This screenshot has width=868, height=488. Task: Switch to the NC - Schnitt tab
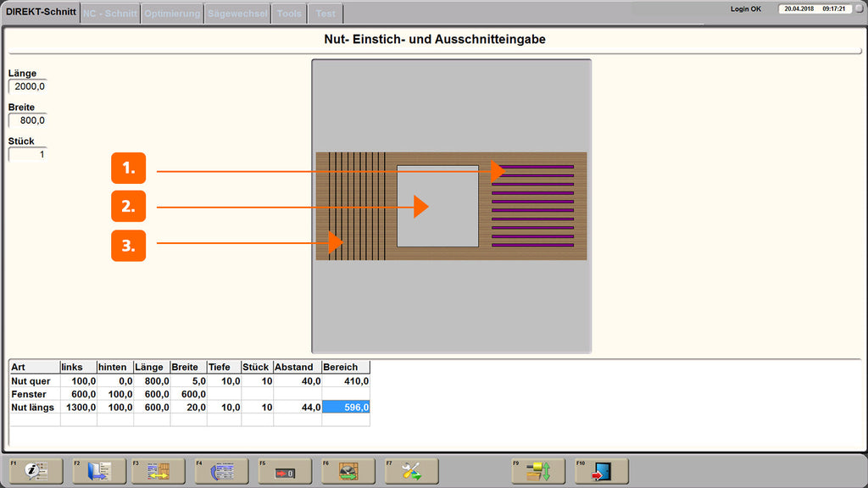(109, 14)
